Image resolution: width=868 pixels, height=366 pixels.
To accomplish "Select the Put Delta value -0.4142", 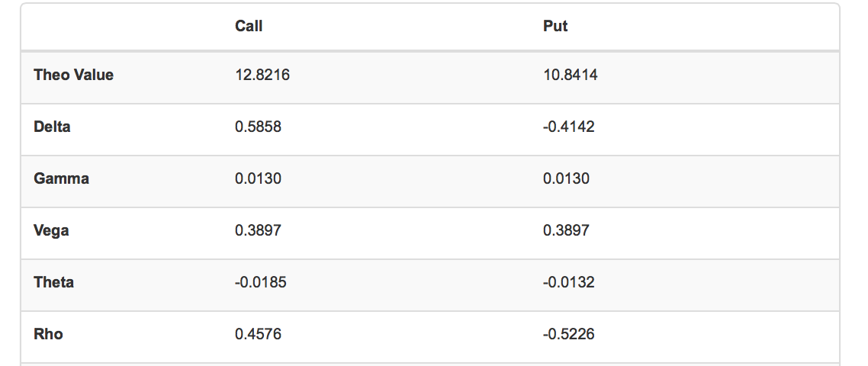I will click(569, 127).
